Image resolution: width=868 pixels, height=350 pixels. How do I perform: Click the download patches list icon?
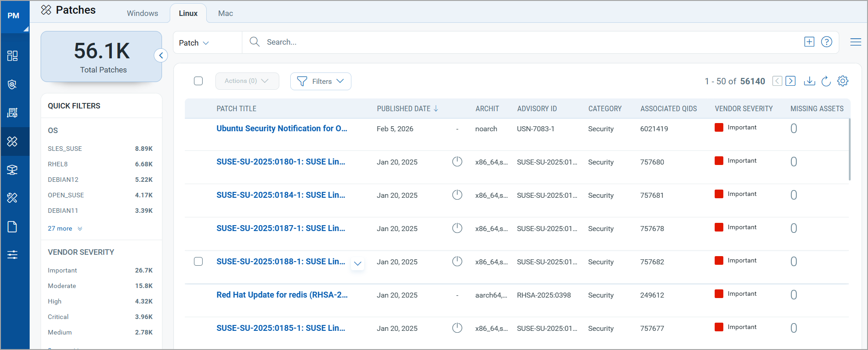809,81
